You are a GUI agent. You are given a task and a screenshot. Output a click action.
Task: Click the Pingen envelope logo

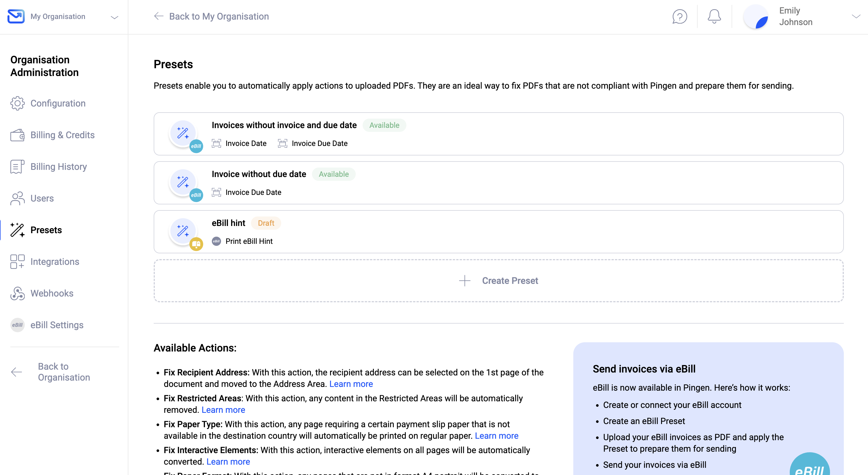coord(16,16)
